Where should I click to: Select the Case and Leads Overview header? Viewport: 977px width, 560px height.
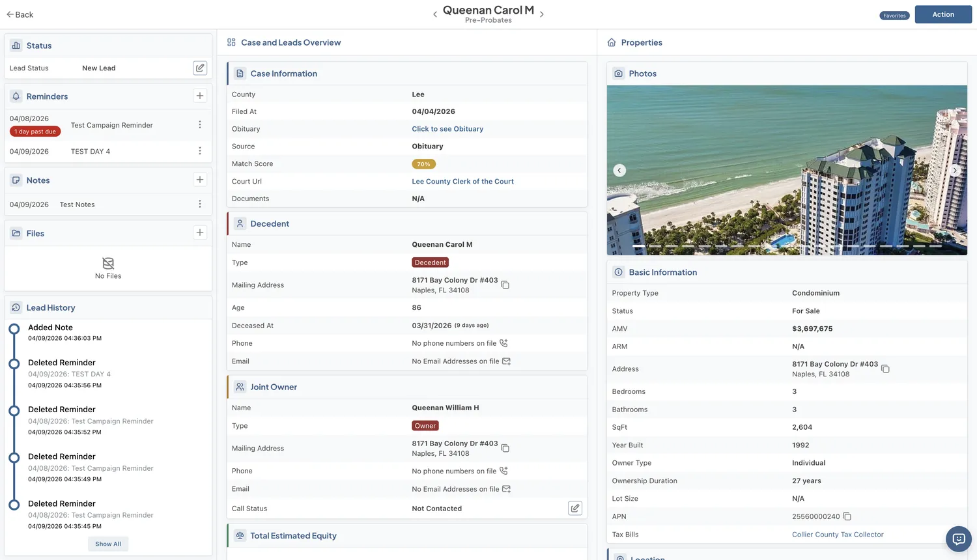point(290,42)
